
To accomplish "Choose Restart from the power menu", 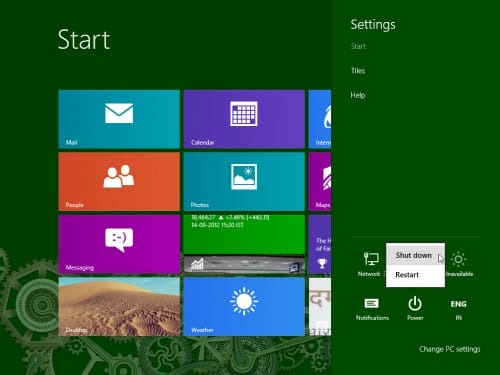I will [x=415, y=275].
